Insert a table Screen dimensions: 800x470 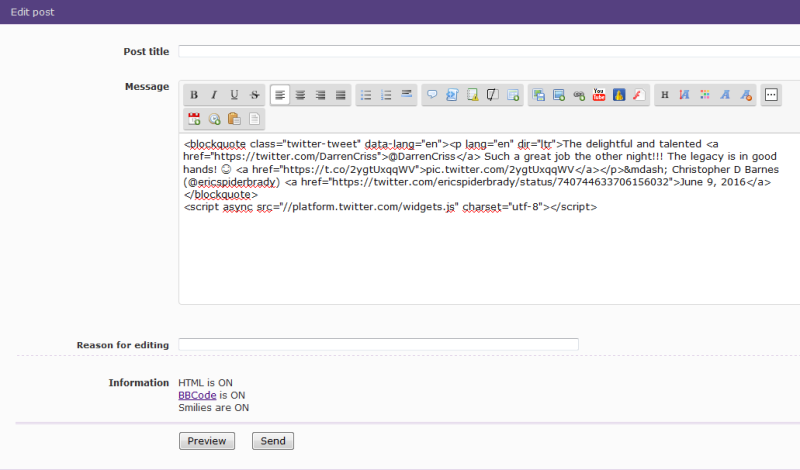513,95
